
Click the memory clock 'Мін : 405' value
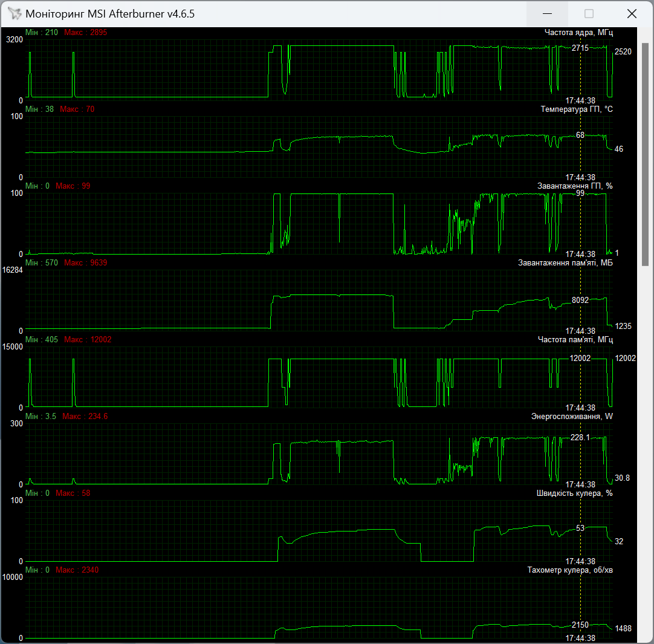(41, 340)
